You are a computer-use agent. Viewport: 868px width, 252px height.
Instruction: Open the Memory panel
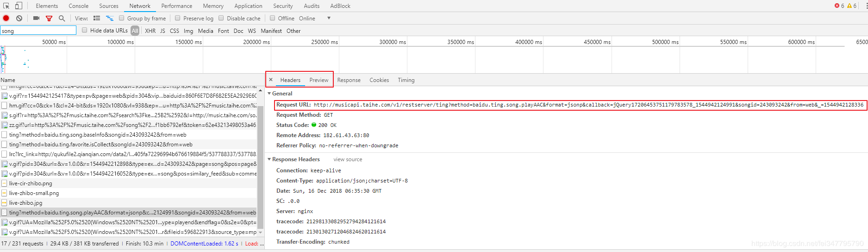point(213,6)
